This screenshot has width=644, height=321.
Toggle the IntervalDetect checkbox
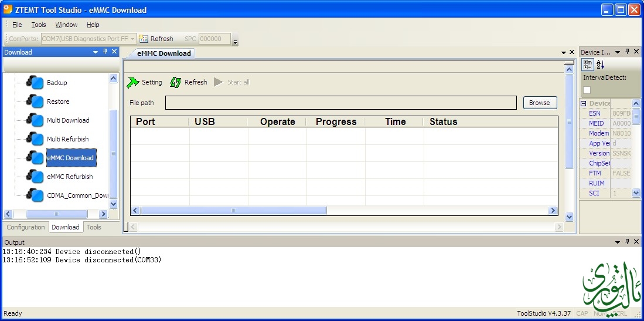[587, 90]
